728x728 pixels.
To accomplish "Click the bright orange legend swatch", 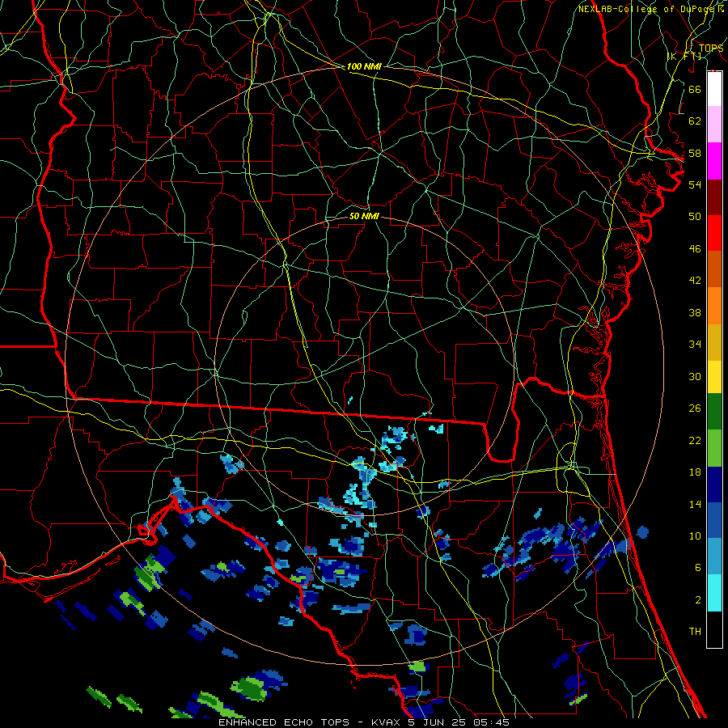I will tap(714, 306).
